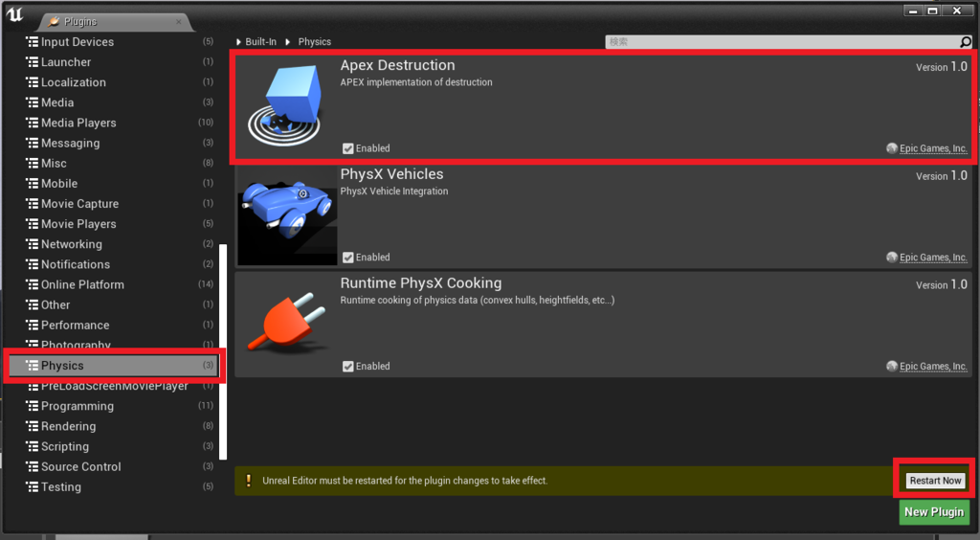Click the list icon next to Launcher
980x540 pixels.
[32, 62]
